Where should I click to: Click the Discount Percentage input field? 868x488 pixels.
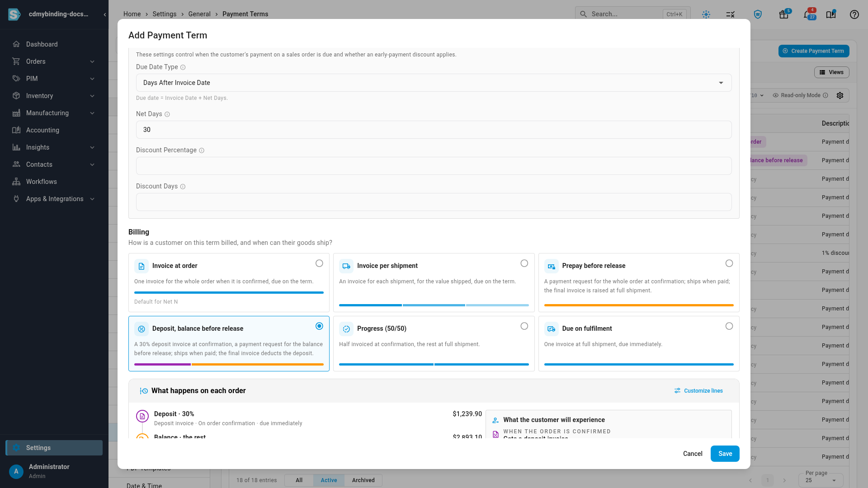coord(434,166)
